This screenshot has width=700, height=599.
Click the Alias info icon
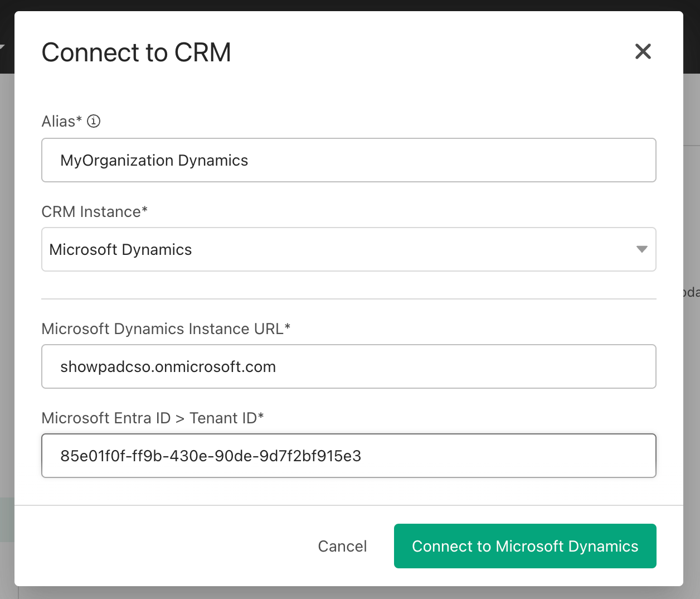94,121
